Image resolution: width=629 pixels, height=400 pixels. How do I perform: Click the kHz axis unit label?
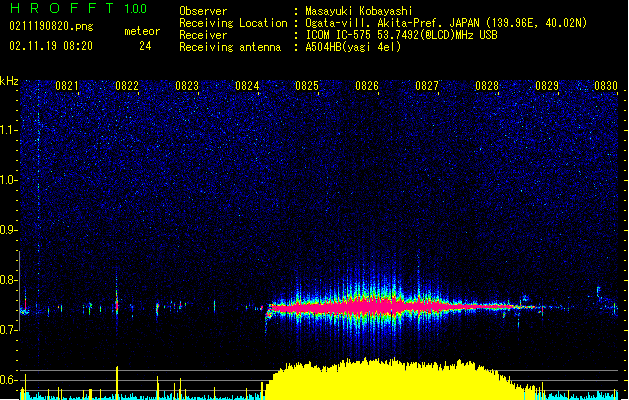tap(9, 81)
